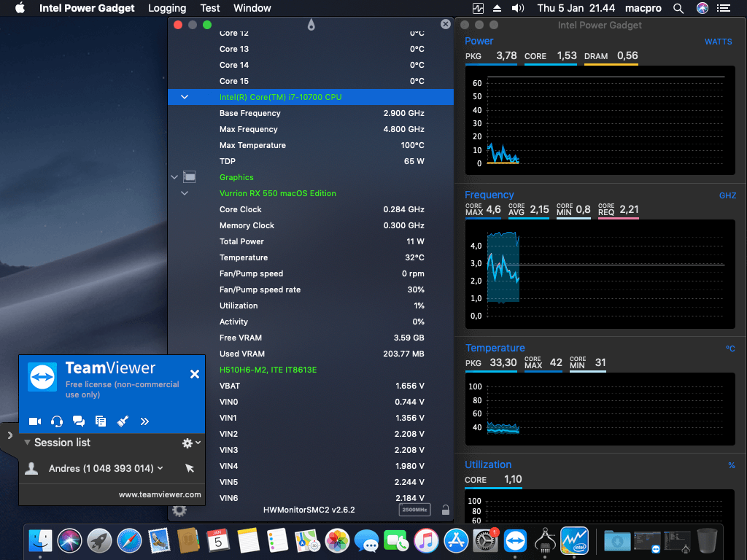Screen dimensions: 747x560
Task: Open the Window menu
Action: point(252,8)
